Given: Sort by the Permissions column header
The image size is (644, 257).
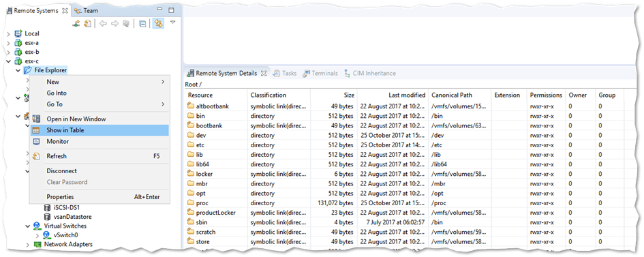Looking at the screenshot, I should click(x=546, y=95).
